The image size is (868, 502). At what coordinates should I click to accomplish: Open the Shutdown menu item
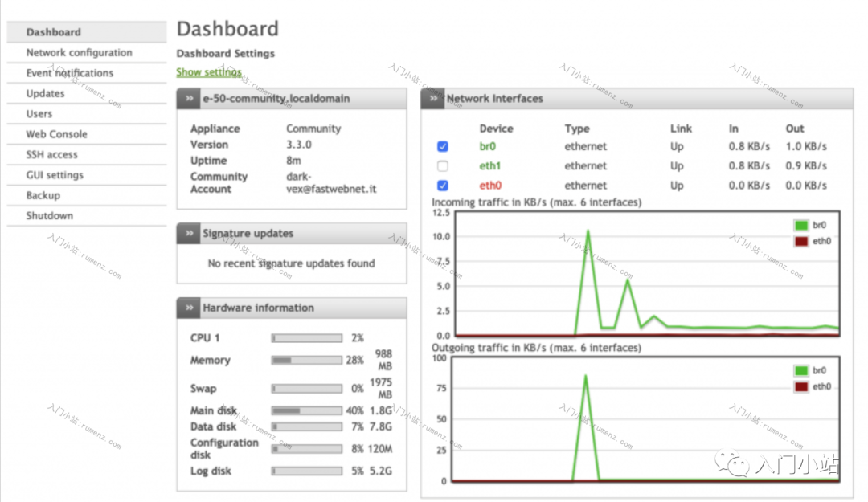[x=86, y=216]
